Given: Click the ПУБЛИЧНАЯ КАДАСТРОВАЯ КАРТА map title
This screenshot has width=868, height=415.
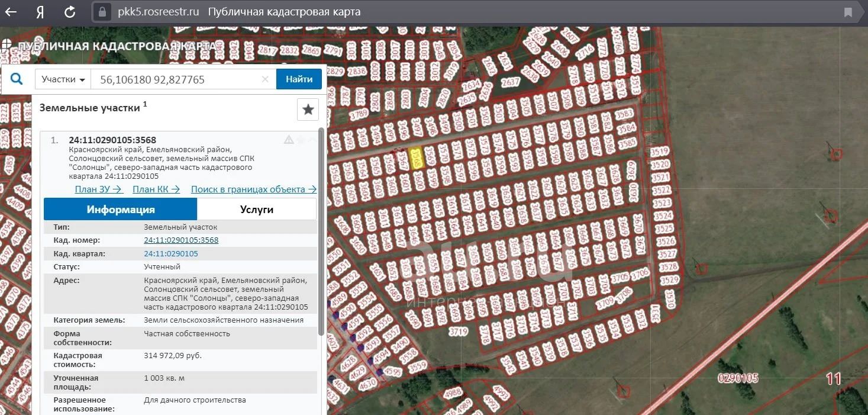Looking at the screenshot, I should point(117,46).
